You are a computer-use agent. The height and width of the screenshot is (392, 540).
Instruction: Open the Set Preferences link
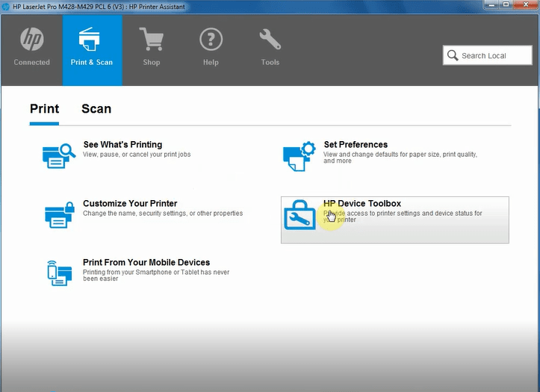point(356,145)
